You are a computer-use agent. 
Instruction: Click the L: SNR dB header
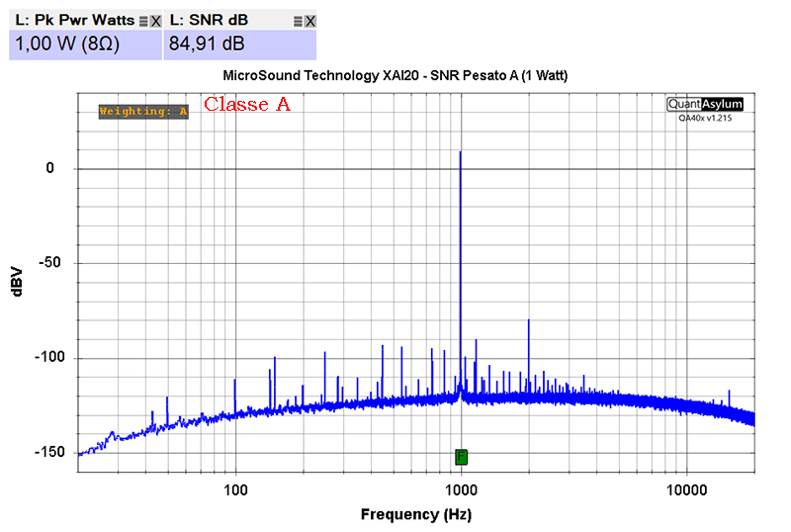pos(209,20)
